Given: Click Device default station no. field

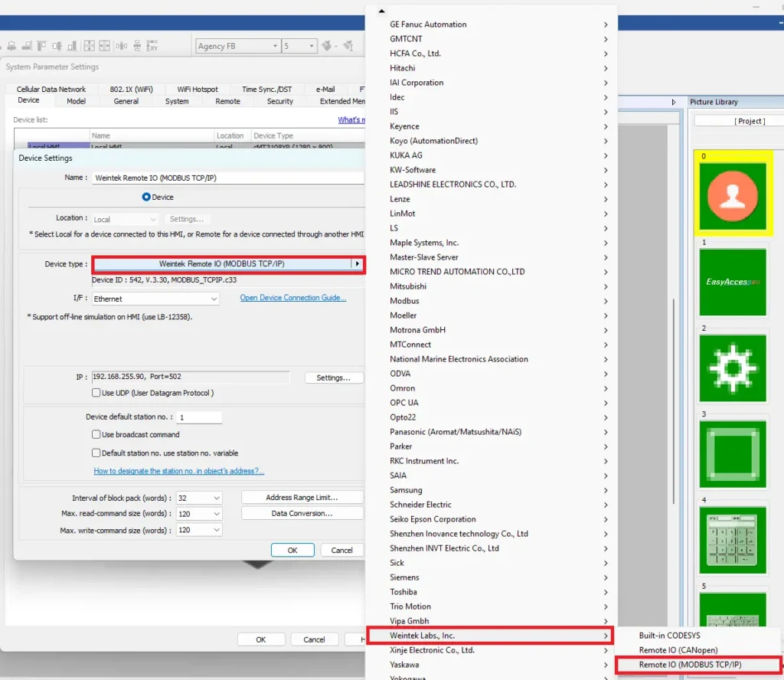Looking at the screenshot, I should [199, 417].
